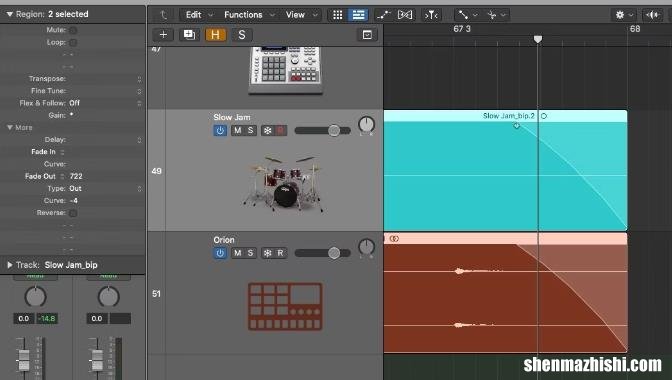Click the loop icon on the Slow Jam_bip.2 region
Image resolution: width=672 pixels, height=380 pixels.
[x=544, y=116]
